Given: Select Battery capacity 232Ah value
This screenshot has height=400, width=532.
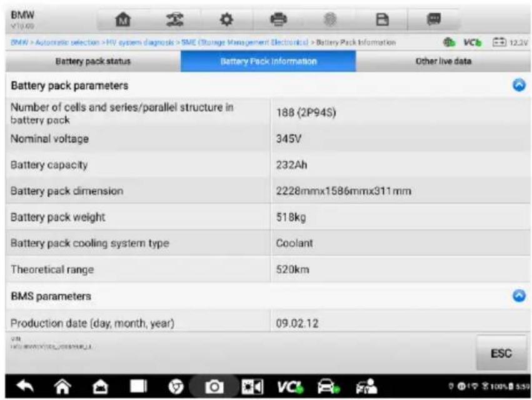Looking at the screenshot, I should pyautogui.click(x=291, y=165).
